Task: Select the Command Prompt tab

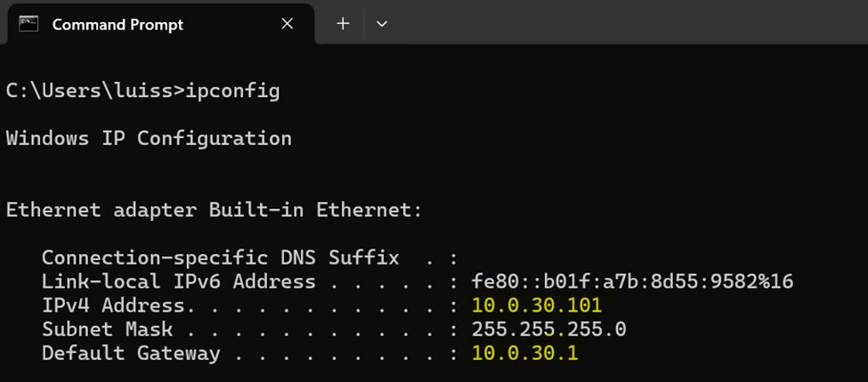Action: (158, 24)
